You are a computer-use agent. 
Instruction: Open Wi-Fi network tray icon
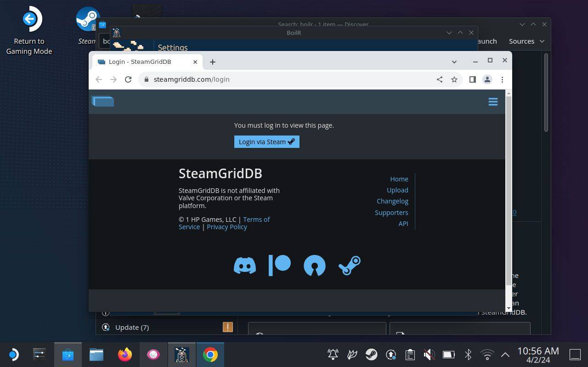[487, 355]
